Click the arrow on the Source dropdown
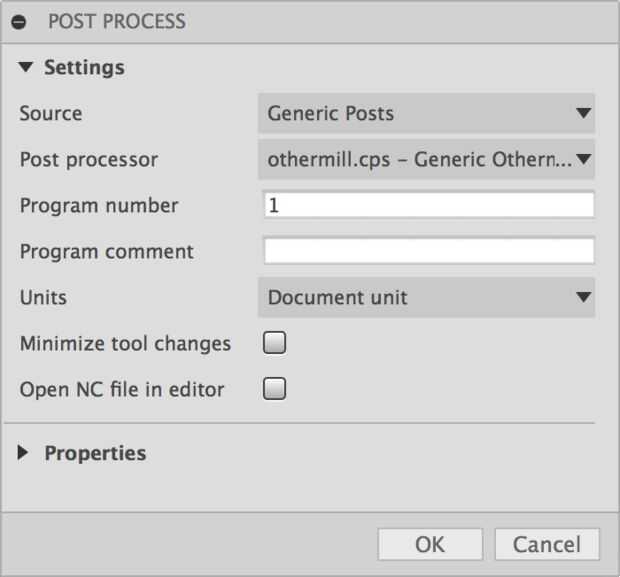This screenshot has height=577, width=620. pos(584,113)
